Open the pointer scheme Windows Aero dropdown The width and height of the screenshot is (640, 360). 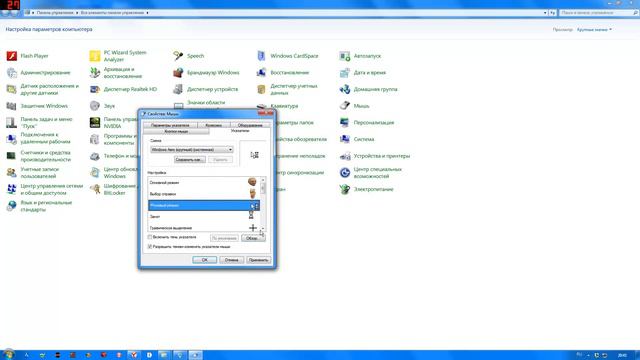coord(191,150)
